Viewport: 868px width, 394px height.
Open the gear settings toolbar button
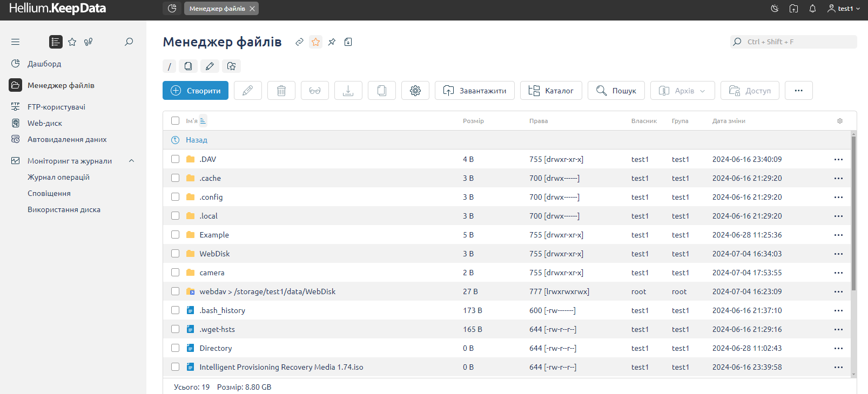415,91
